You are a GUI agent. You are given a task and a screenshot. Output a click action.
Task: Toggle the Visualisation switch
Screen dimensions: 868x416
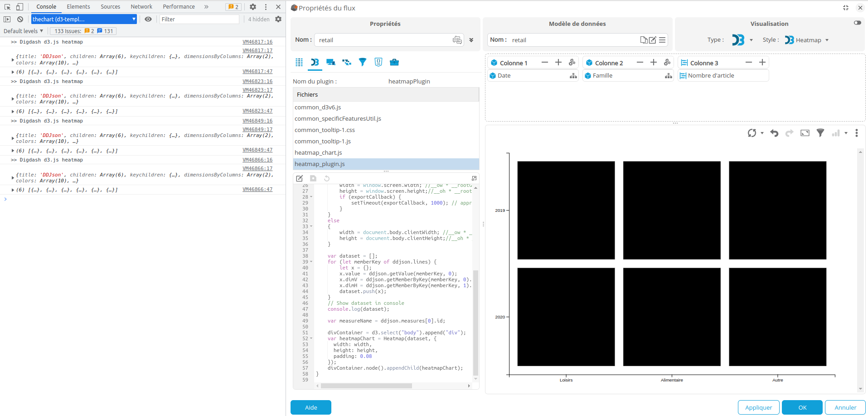click(857, 23)
